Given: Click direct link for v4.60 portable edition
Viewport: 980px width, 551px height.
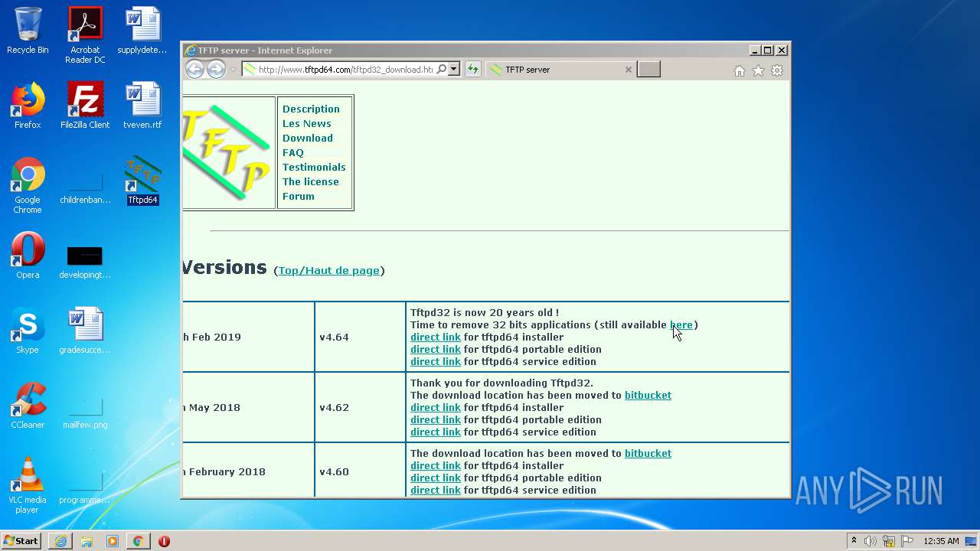Looking at the screenshot, I should point(436,478).
